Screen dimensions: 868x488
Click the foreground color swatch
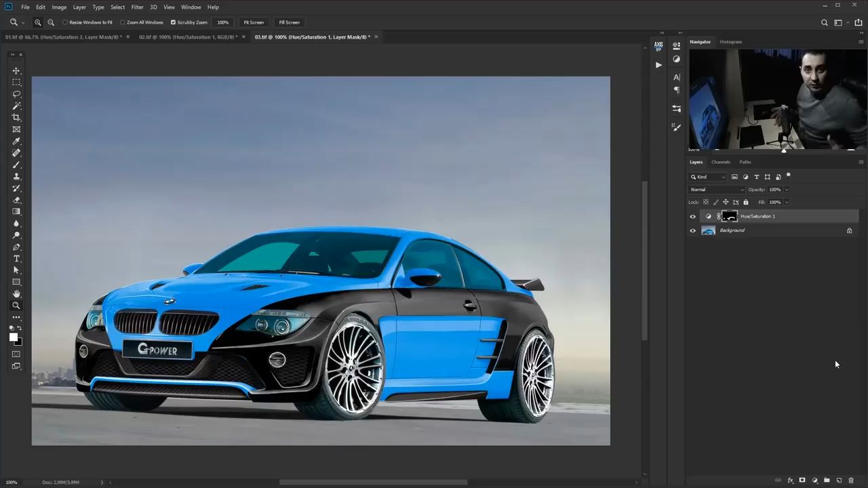[x=13, y=338]
